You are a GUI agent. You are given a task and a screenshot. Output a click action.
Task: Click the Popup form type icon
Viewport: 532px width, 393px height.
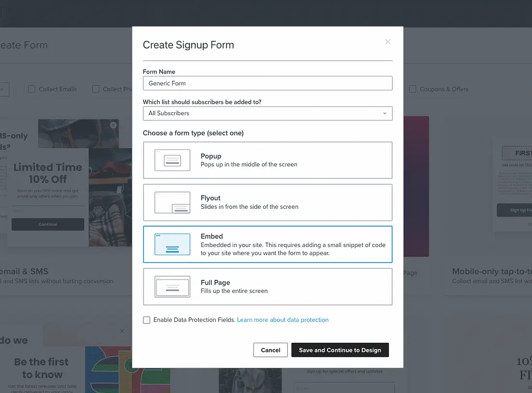pos(172,160)
